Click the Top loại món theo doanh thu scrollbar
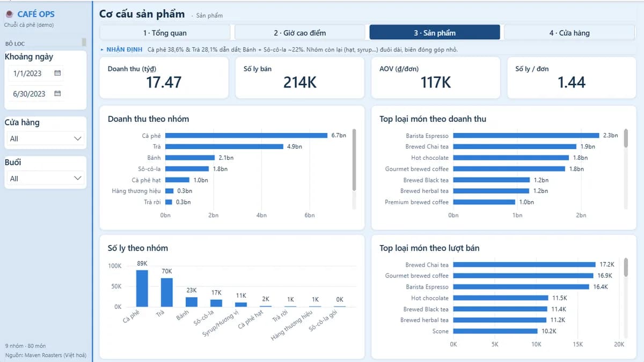This screenshot has width=644, height=362. click(626, 138)
